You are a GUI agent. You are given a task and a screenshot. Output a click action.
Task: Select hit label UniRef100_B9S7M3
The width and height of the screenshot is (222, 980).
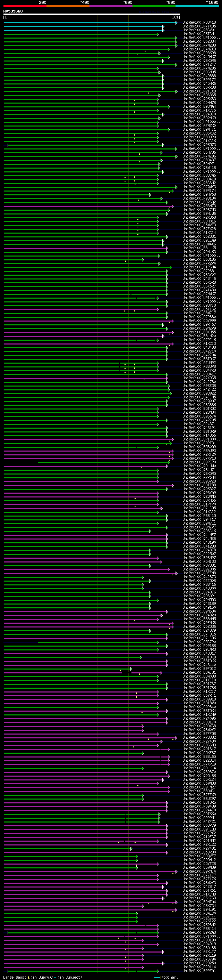199,210
